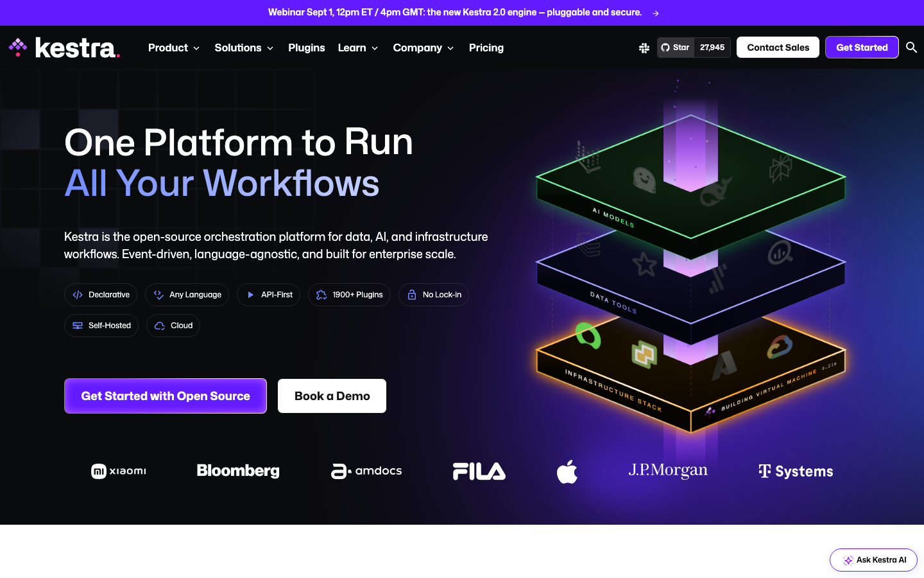
Task: Click the One Platform to Run heading
Action: click(239, 142)
